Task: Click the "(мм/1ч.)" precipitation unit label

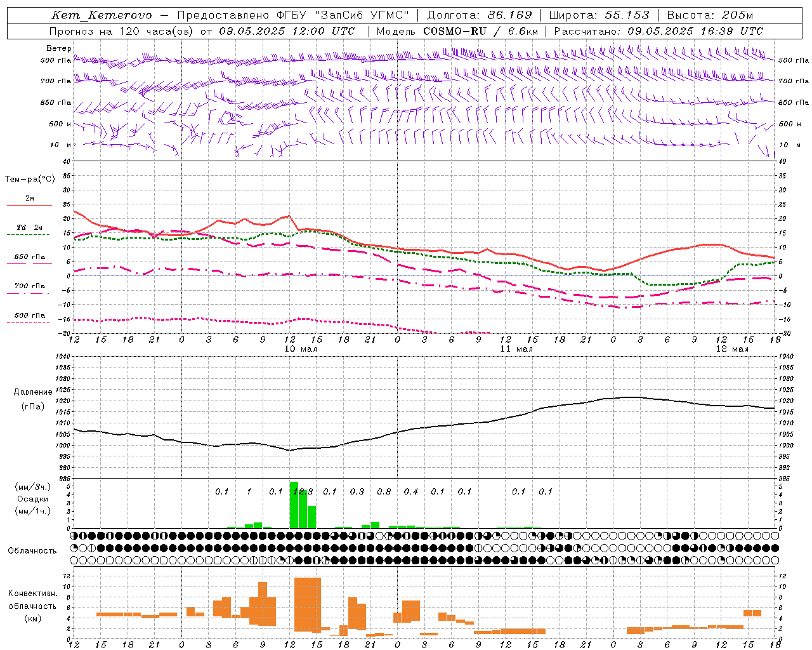Action: [33, 511]
